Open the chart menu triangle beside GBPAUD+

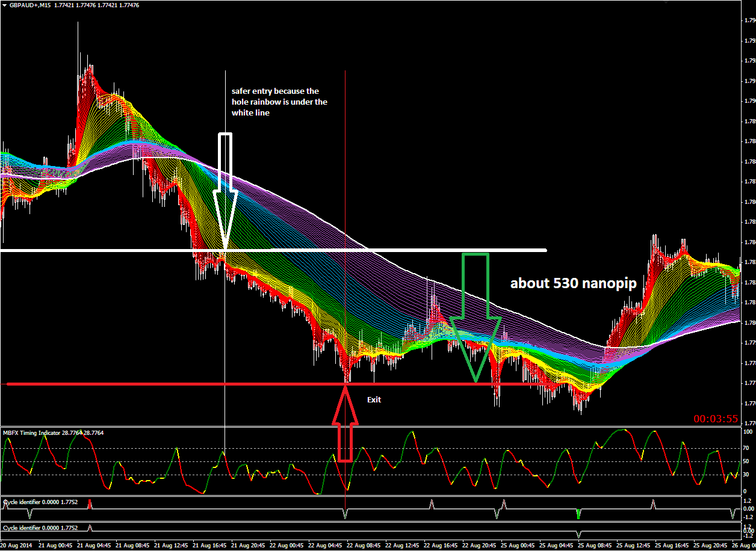point(4,5)
